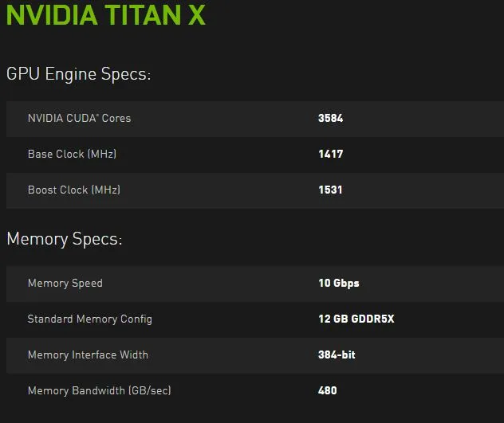Click the Memory Speed label
This screenshot has width=504, height=423.
pos(65,283)
